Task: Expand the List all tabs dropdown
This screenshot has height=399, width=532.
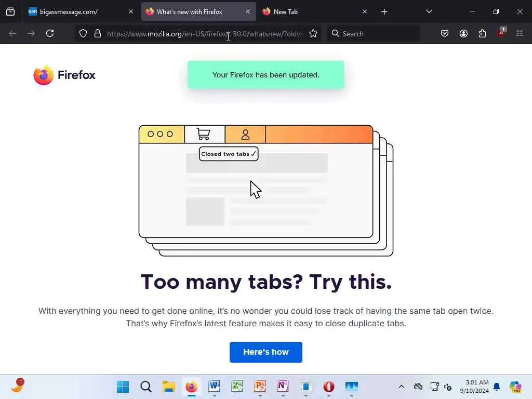Action: 429,12
